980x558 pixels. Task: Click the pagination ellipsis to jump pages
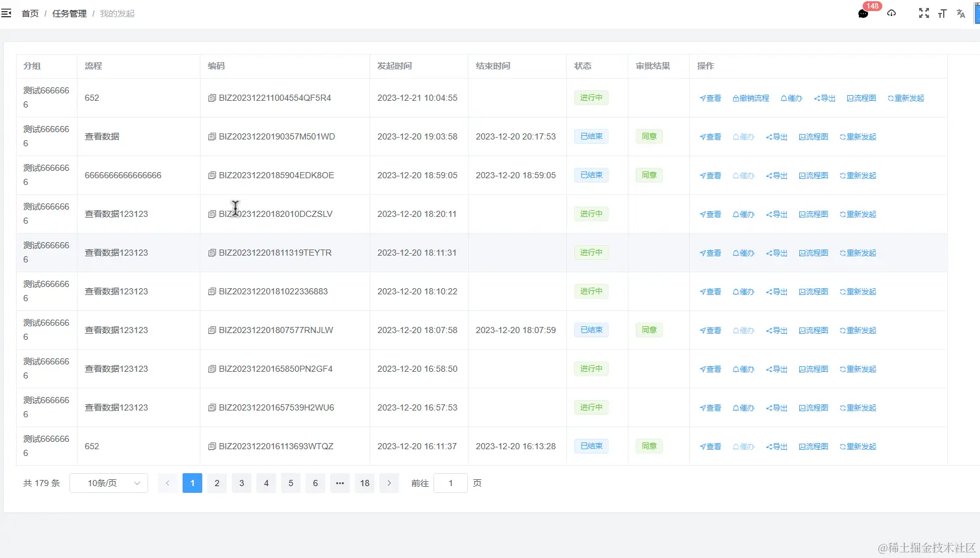(x=340, y=483)
